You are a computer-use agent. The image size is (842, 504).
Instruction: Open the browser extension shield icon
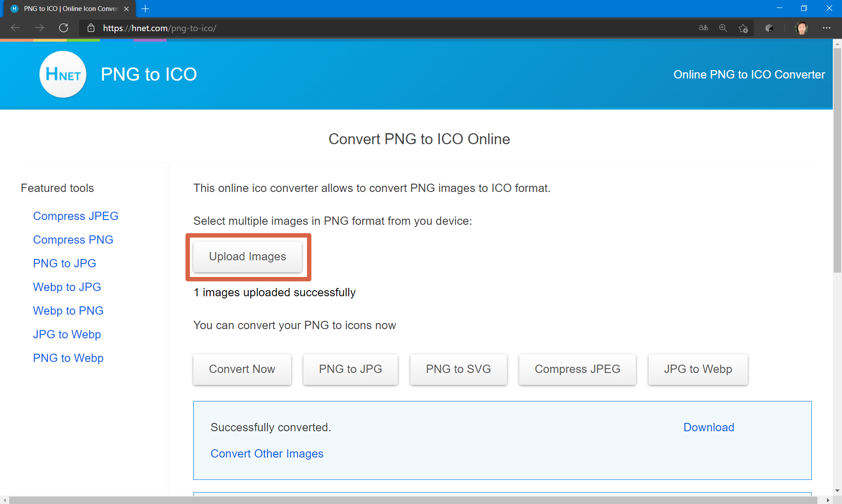click(x=769, y=28)
